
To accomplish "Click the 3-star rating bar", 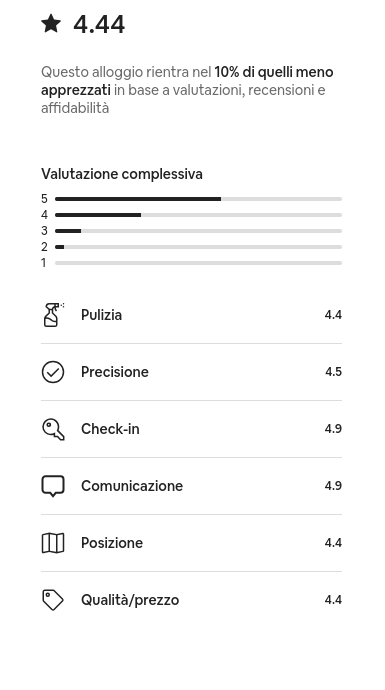I will pyautogui.click(x=198, y=231).
